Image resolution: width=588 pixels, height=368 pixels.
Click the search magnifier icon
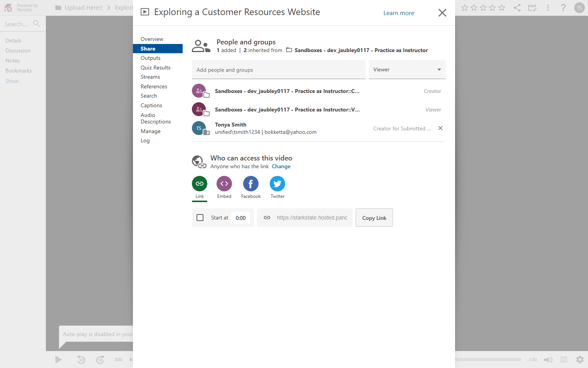(x=37, y=24)
